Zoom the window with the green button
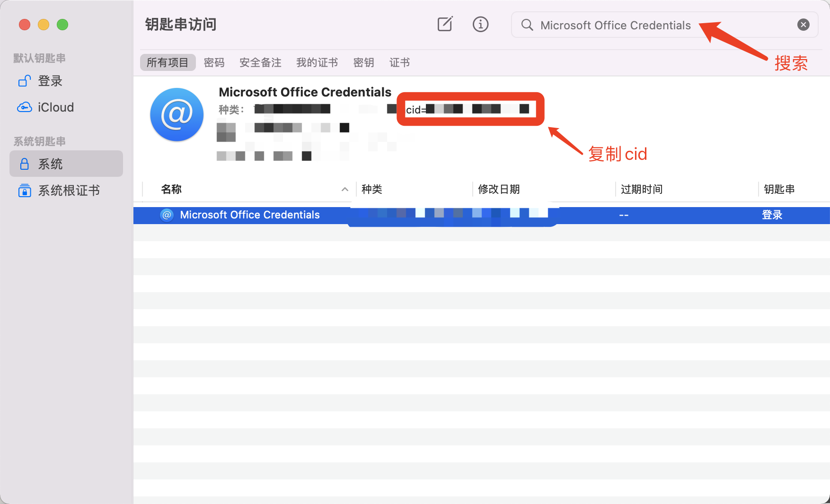Viewport: 830px width, 504px height. [x=62, y=25]
